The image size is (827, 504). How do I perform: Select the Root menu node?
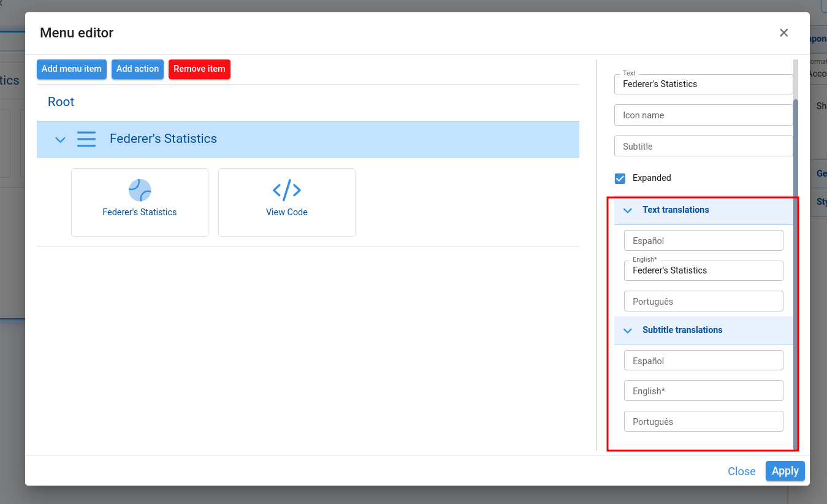[x=61, y=102]
